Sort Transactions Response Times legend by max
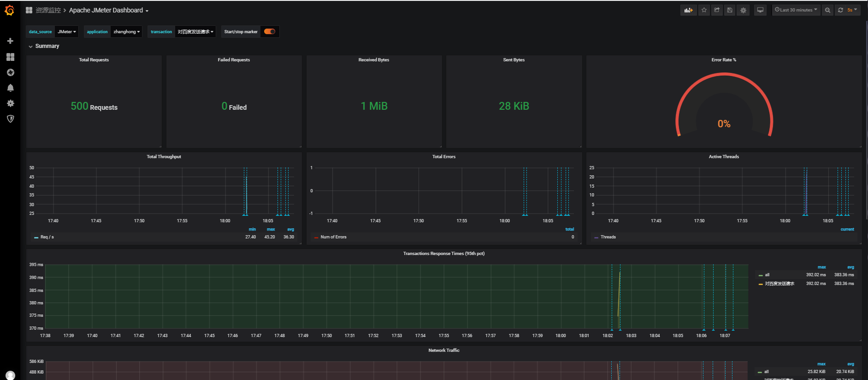The width and height of the screenshot is (868, 380). click(822, 267)
